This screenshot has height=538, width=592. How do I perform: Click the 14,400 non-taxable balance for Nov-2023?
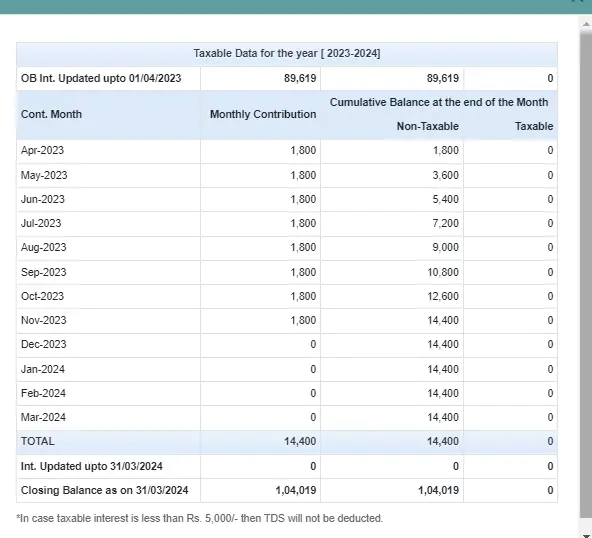click(x=443, y=320)
